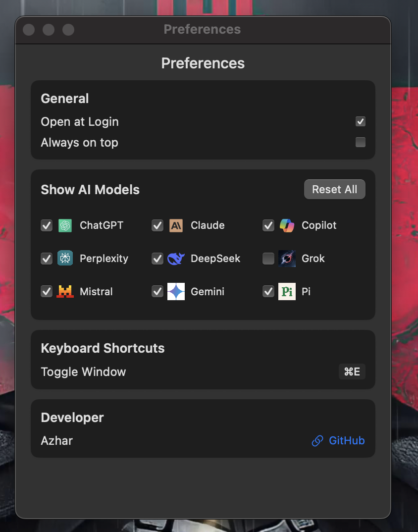Click the DeepSeek whale icon
Viewport: 418px width, 532px height.
[x=176, y=259]
